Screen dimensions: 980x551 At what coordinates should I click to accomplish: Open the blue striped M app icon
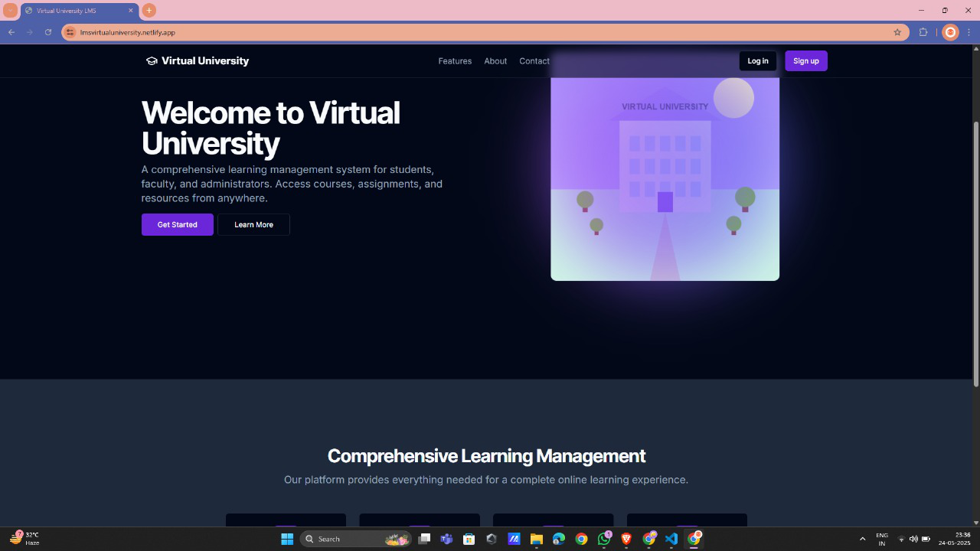(514, 539)
